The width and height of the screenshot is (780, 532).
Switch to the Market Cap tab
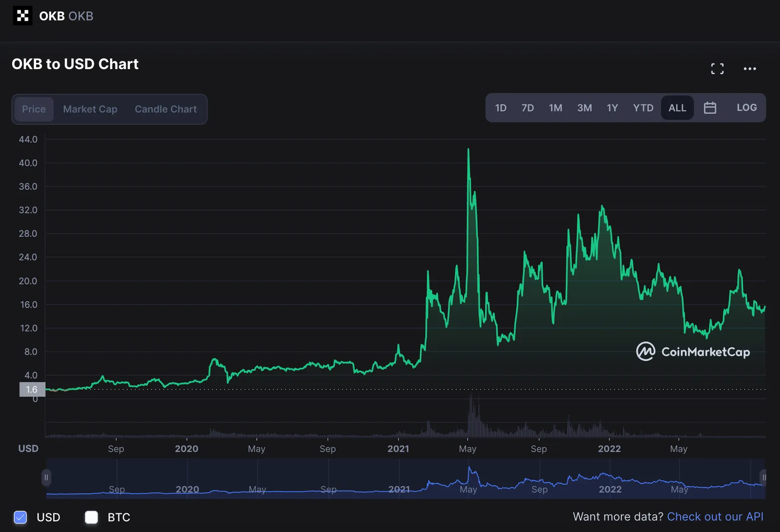[x=90, y=109]
